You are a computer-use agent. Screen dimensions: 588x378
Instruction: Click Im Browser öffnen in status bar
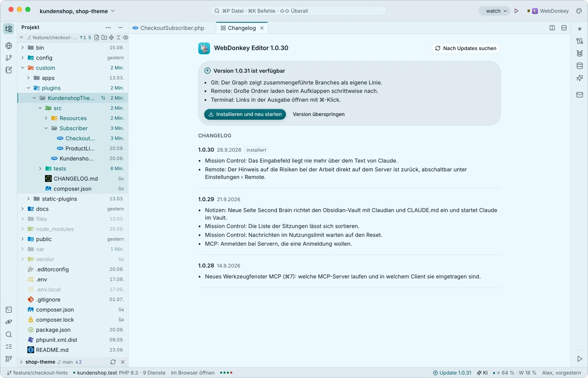193,373
